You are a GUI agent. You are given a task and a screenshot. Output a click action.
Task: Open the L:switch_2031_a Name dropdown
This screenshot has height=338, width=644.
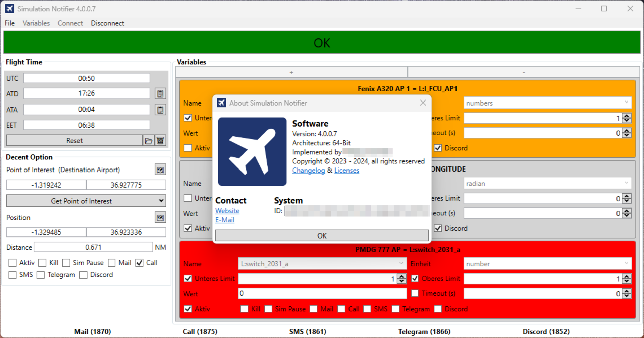(x=401, y=264)
